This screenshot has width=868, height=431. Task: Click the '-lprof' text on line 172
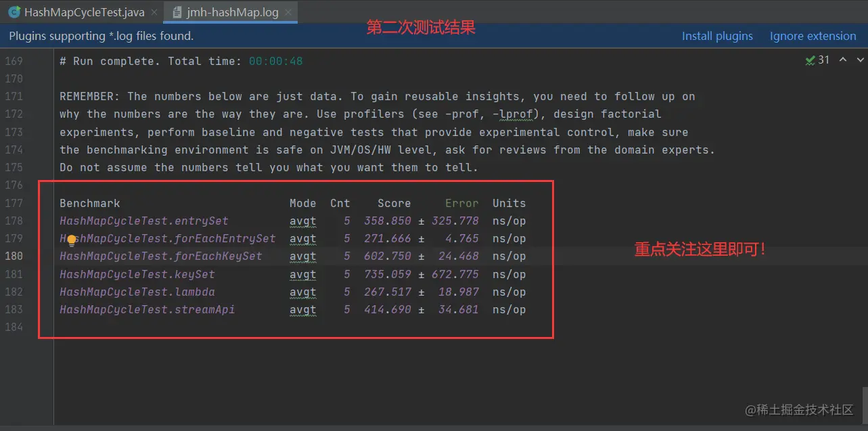pos(513,114)
